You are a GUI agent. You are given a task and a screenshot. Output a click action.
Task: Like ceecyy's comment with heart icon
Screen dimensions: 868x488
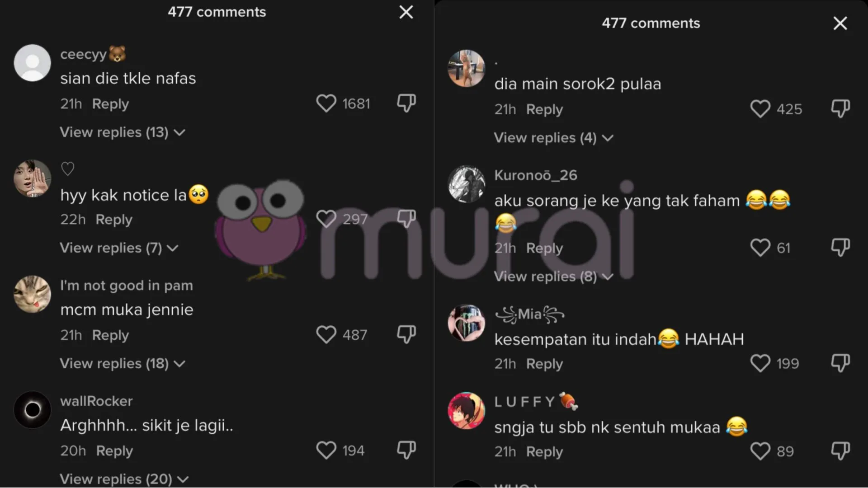(x=326, y=103)
